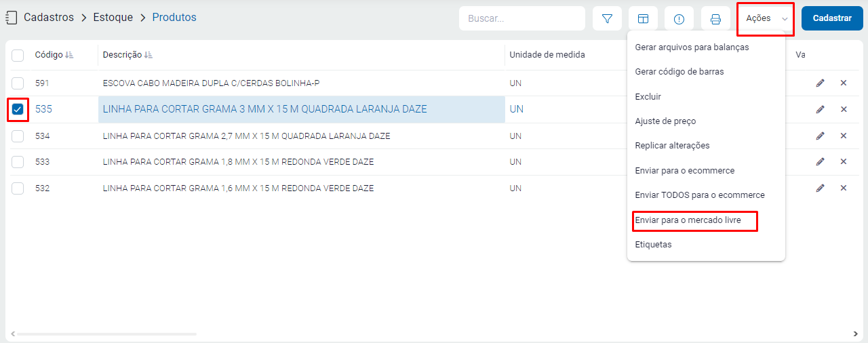
Task: Focus the Buscar search field
Action: tap(521, 19)
